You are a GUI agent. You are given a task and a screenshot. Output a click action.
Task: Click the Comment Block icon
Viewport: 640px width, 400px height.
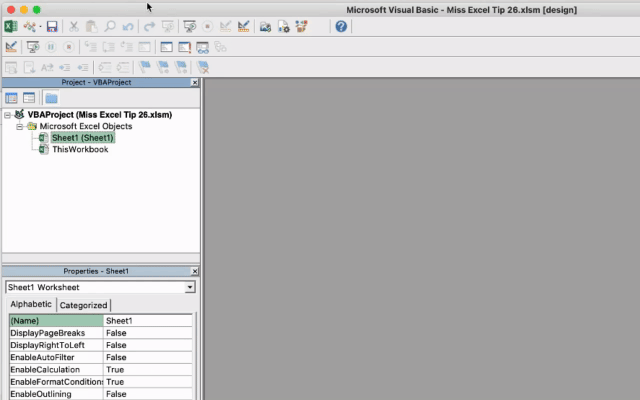(x=105, y=67)
